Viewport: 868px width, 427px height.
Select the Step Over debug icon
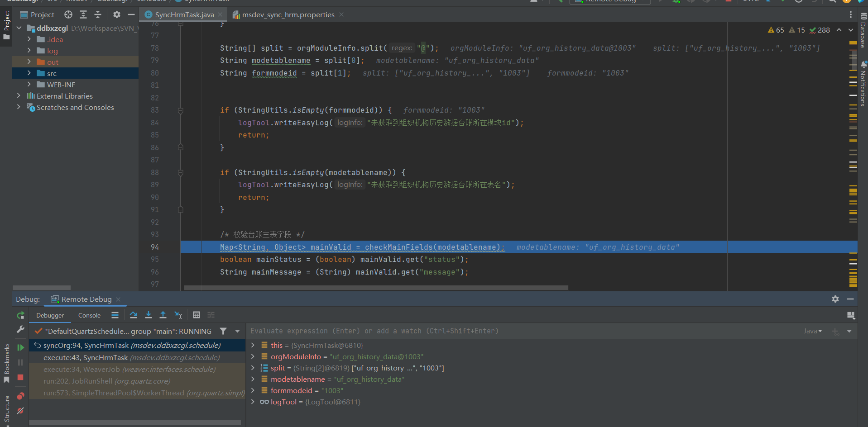click(133, 315)
